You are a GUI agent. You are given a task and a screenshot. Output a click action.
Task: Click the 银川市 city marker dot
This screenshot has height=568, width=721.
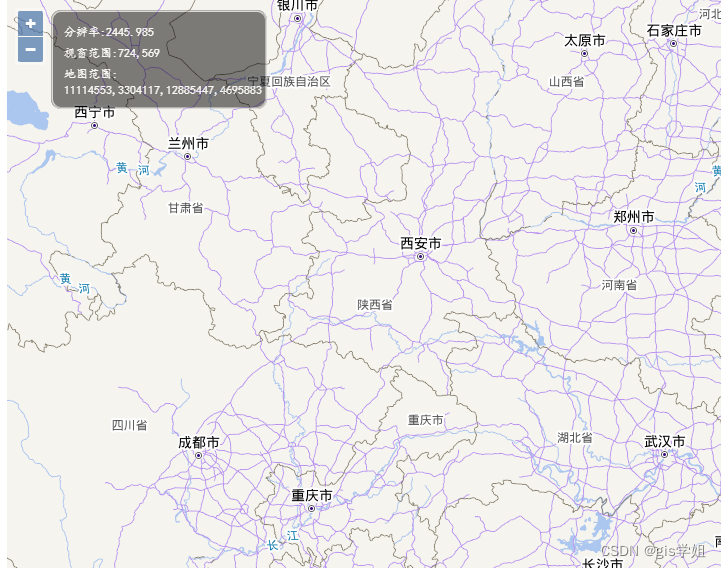[298, 18]
